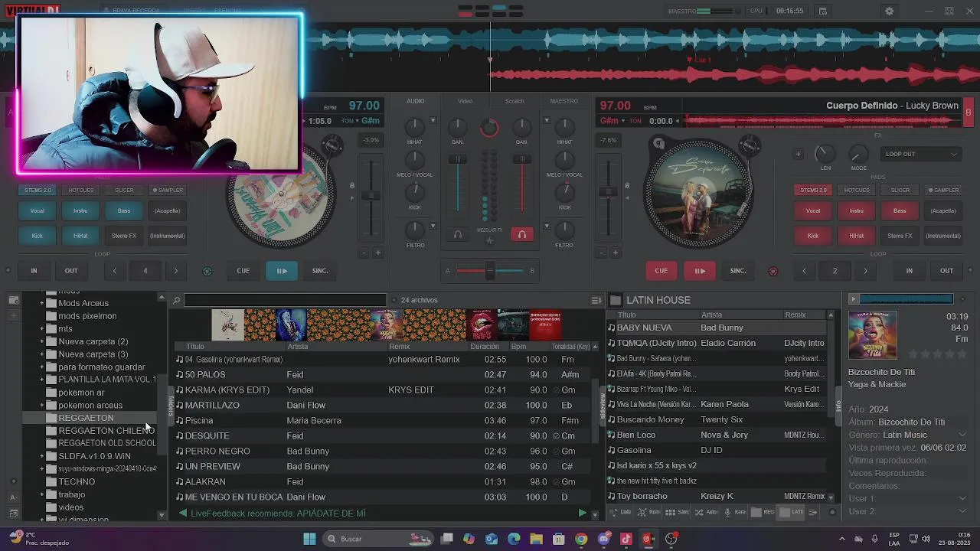Image resolution: width=980 pixels, height=551 pixels.
Task: Toggle the left deck Bass stem pad
Action: tap(124, 210)
